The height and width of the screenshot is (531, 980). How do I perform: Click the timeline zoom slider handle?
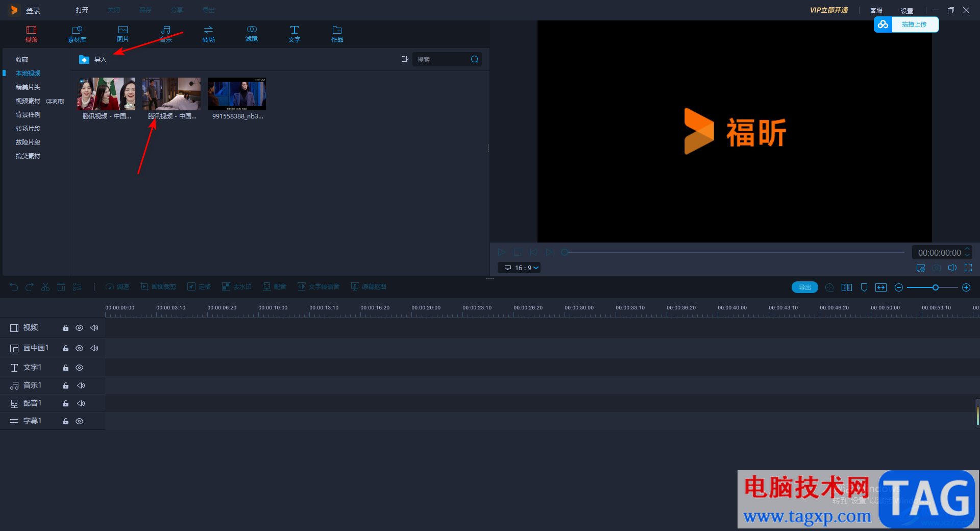point(936,287)
